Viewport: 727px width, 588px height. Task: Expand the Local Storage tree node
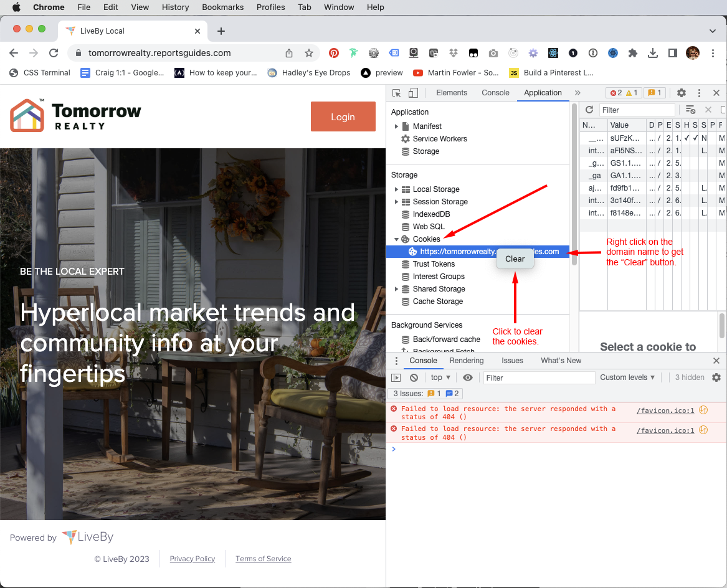[396, 189]
